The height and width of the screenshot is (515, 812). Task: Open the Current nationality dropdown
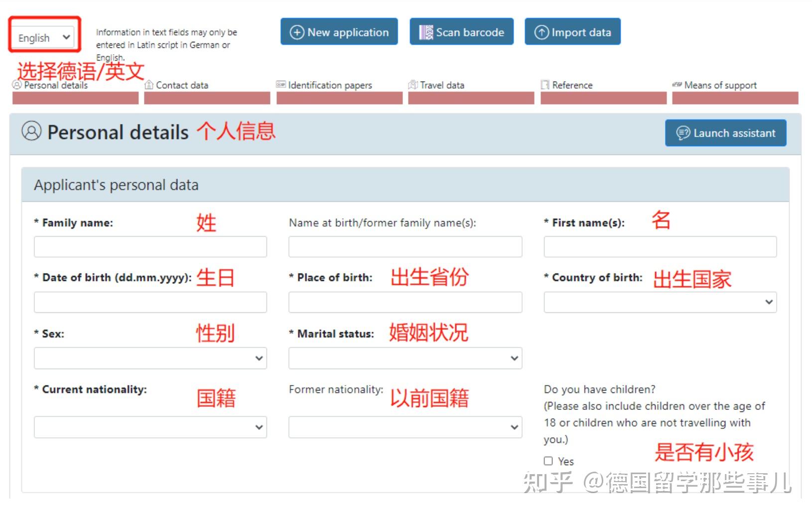[149, 427]
